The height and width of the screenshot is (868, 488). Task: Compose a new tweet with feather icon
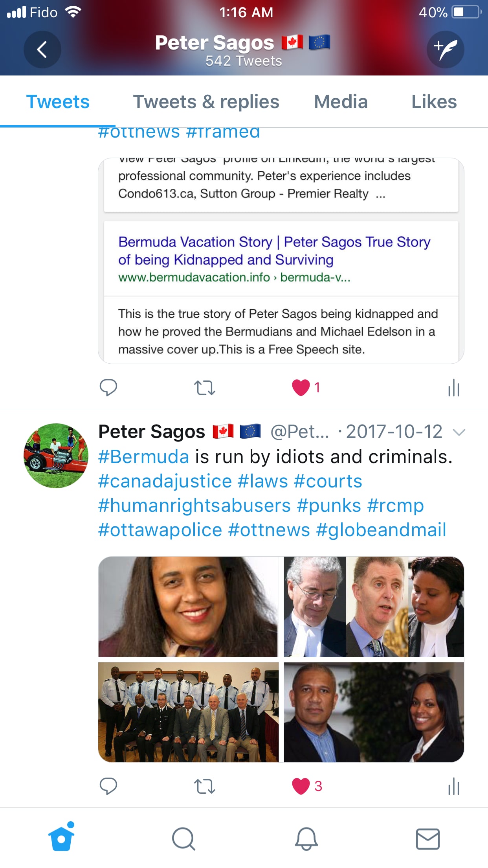446,50
